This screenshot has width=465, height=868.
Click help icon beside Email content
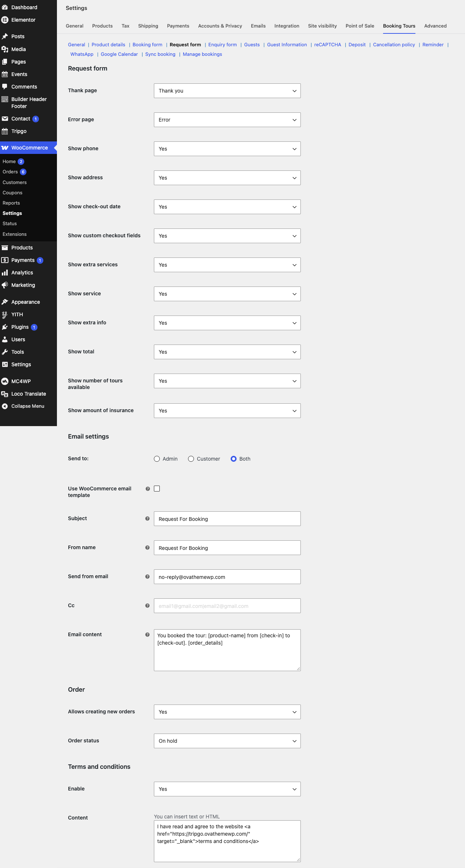click(147, 635)
